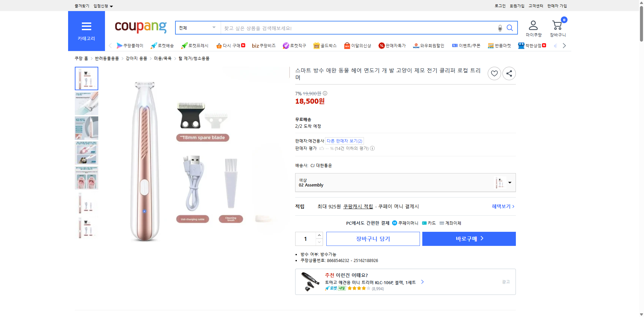The height and width of the screenshot is (317, 644).
Task: Click the share icon beside the heart
Action: pos(509,73)
